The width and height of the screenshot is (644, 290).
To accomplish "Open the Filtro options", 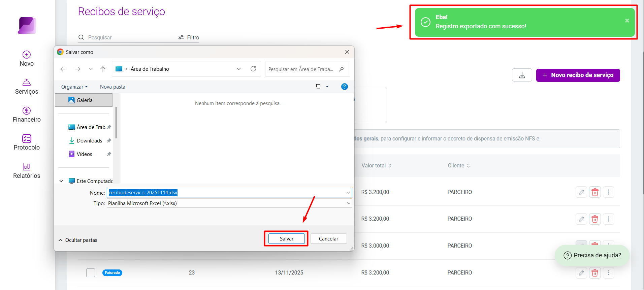I will point(189,37).
